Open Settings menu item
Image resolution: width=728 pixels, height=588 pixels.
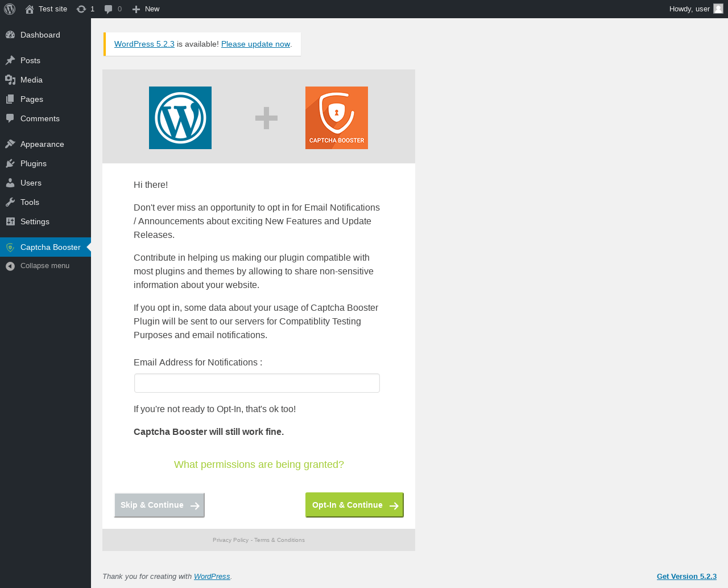(45, 221)
